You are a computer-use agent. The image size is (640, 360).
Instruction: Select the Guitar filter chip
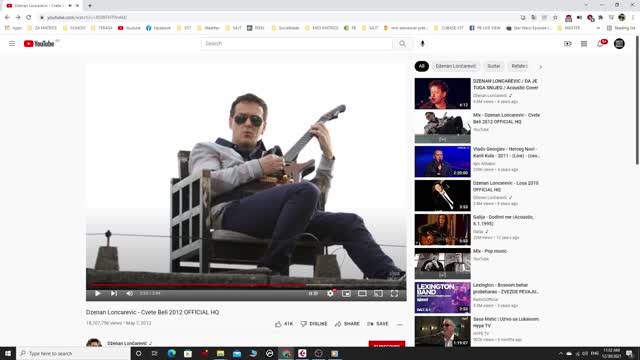click(x=493, y=66)
